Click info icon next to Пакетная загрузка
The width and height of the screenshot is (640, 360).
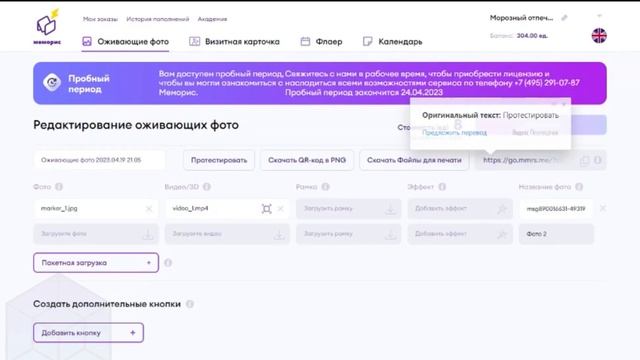(x=168, y=263)
